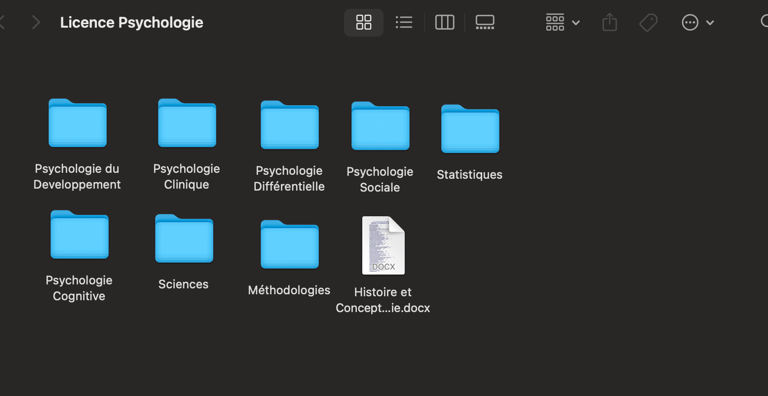
Task: Select the Psychologie Clinique folder icon
Action: pos(187,123)
